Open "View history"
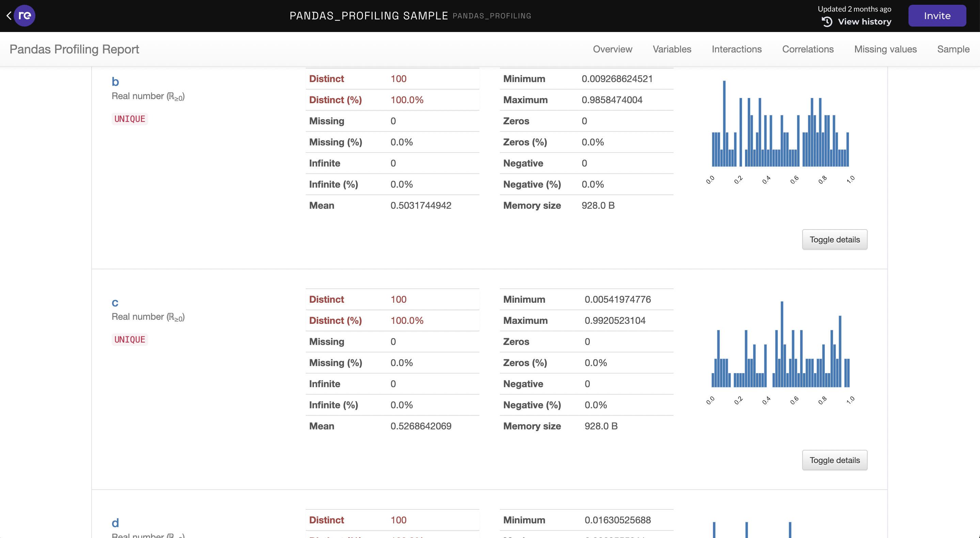 pyautogui.click(x=864, y=22)
